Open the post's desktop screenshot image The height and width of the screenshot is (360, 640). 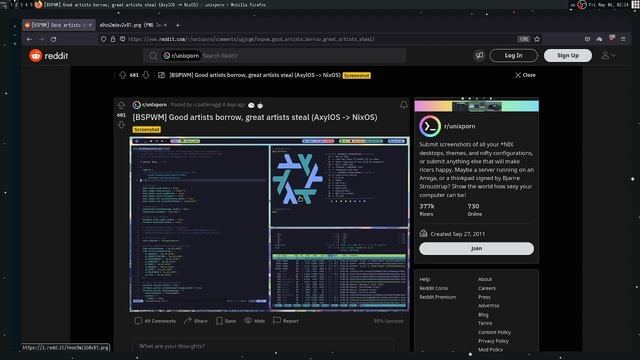269,224
